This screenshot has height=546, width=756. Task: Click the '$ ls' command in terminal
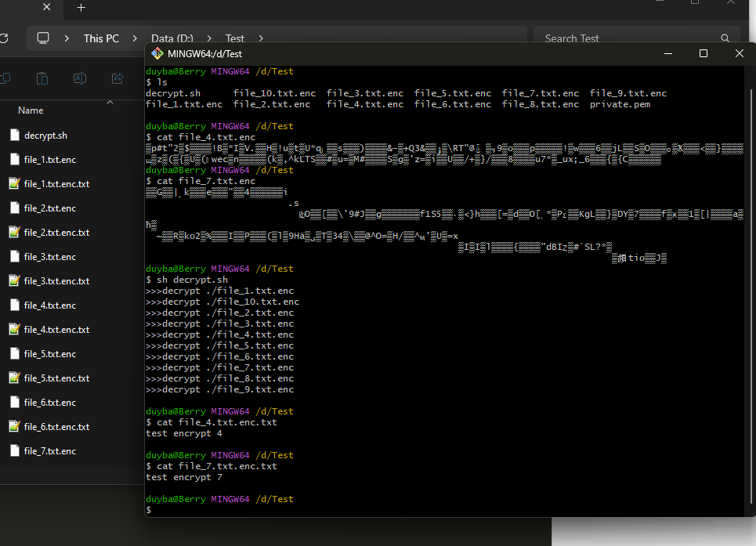(156, 82)
